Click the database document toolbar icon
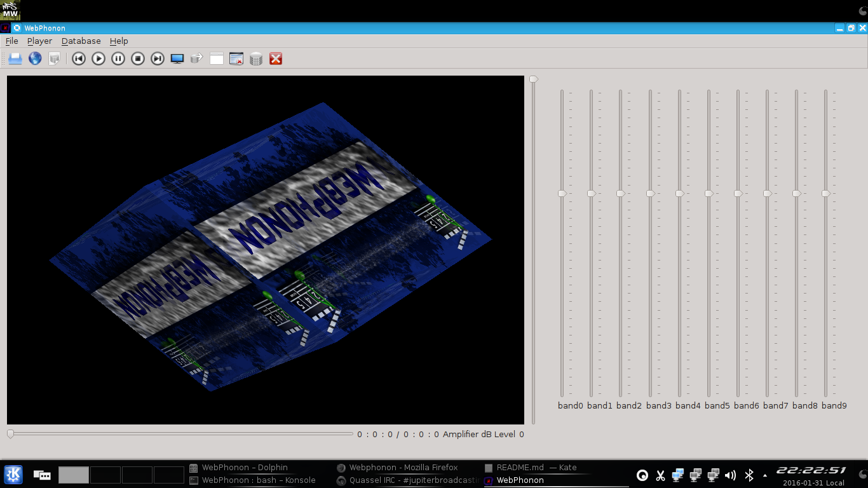The height and width of the screenshot is (488, 868). 55,58
